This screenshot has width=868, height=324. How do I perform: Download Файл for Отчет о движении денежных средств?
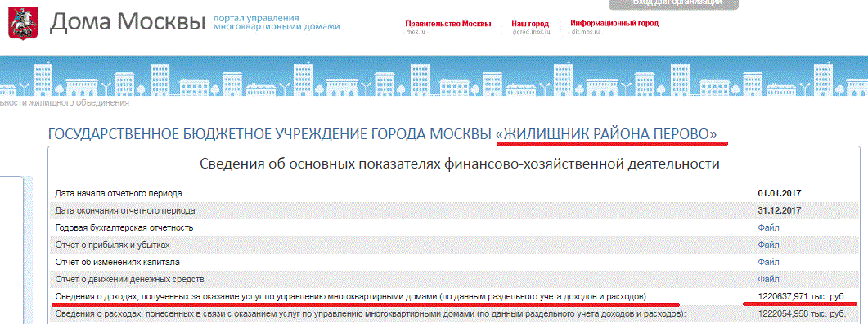click(768, 279)
